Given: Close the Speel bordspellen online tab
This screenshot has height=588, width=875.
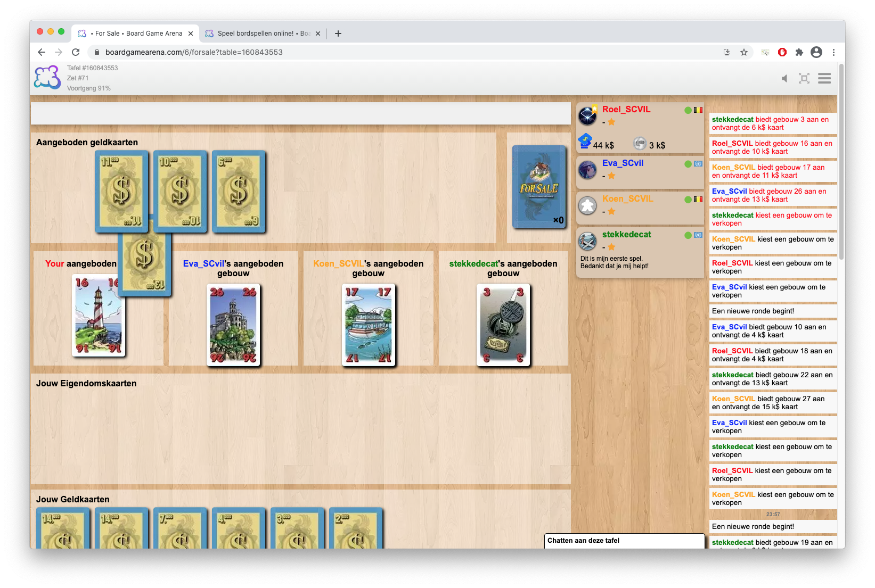Looking at the screenshot, I should [318, 34].
